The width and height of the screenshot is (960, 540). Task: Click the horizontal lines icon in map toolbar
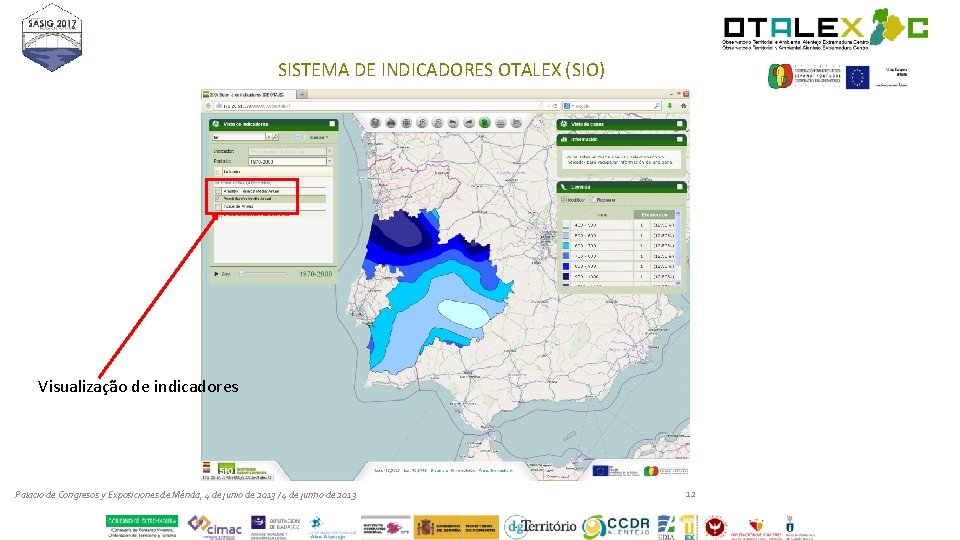tap(501, 122)
